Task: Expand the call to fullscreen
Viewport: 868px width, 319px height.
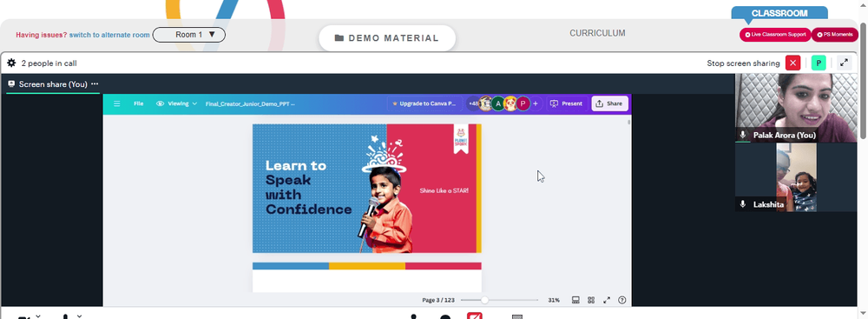Action: coord(844,63)
